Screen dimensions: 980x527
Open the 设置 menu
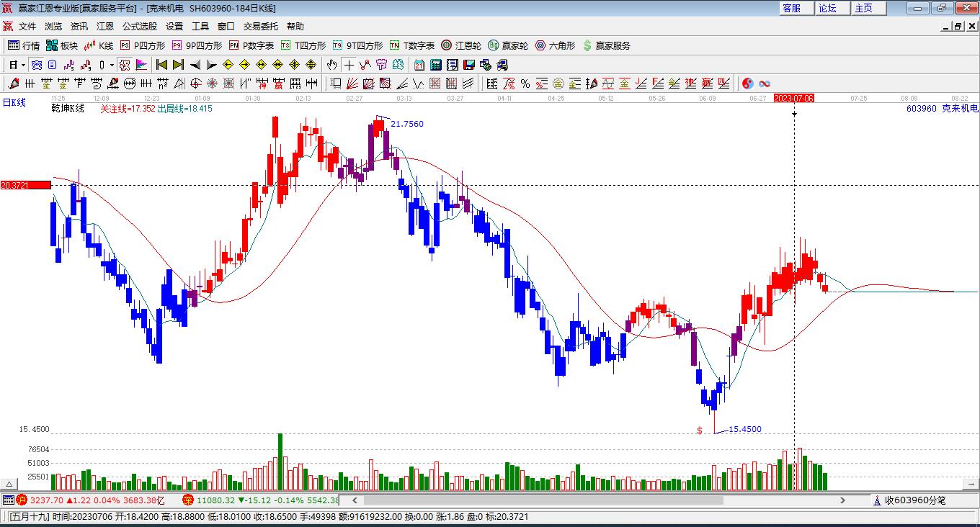point(174,26)
